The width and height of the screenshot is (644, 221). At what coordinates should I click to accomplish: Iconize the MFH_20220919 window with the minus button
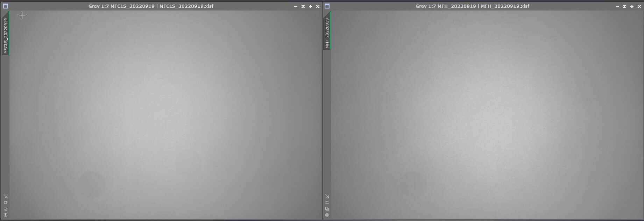[617, 6]
